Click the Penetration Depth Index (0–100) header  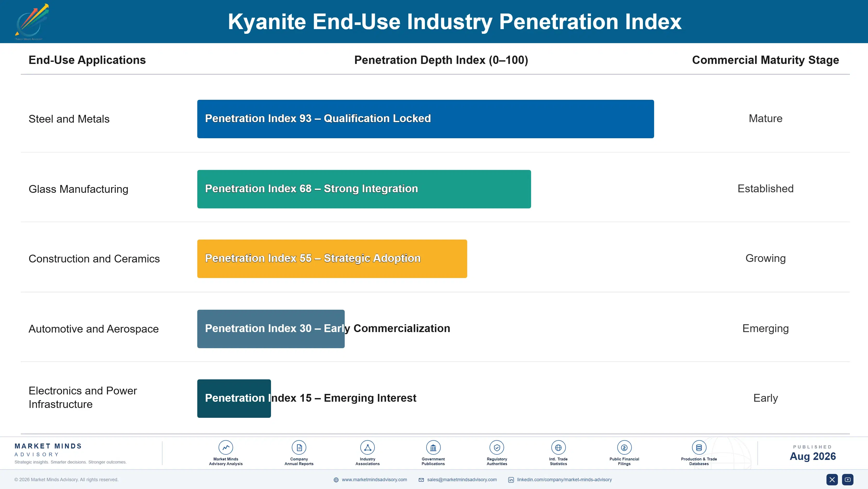pos(441,60)
